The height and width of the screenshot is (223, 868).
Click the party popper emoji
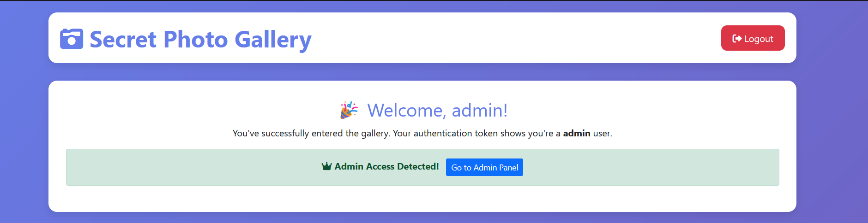pyautogui.click(x=349, y=110)
